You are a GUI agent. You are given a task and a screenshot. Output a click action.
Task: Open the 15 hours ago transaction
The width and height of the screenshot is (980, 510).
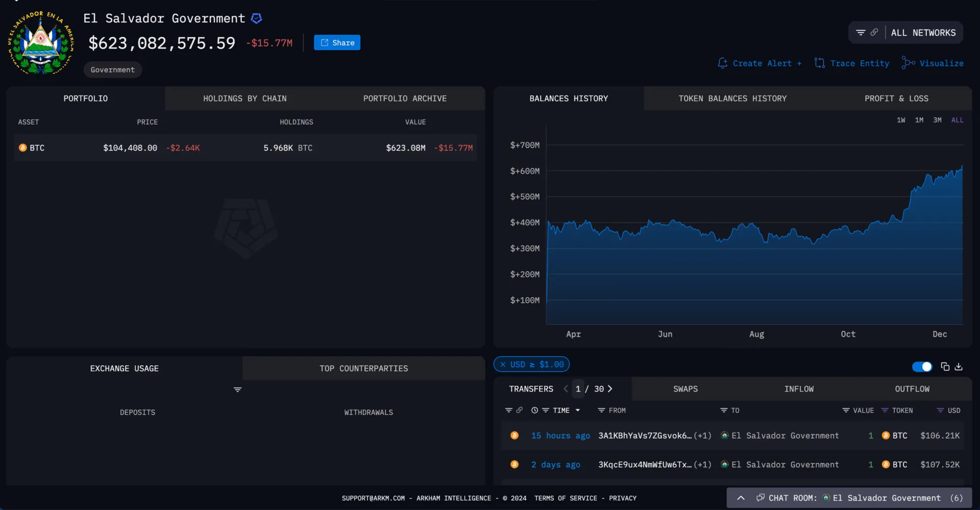click(560, 436)
